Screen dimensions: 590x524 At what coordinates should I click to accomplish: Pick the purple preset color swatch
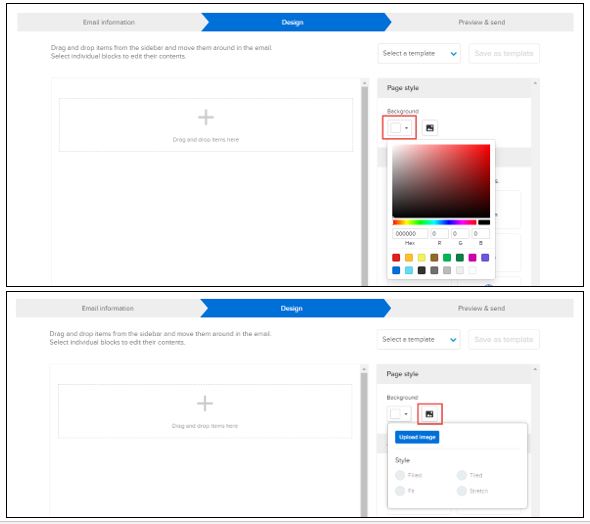485,258
